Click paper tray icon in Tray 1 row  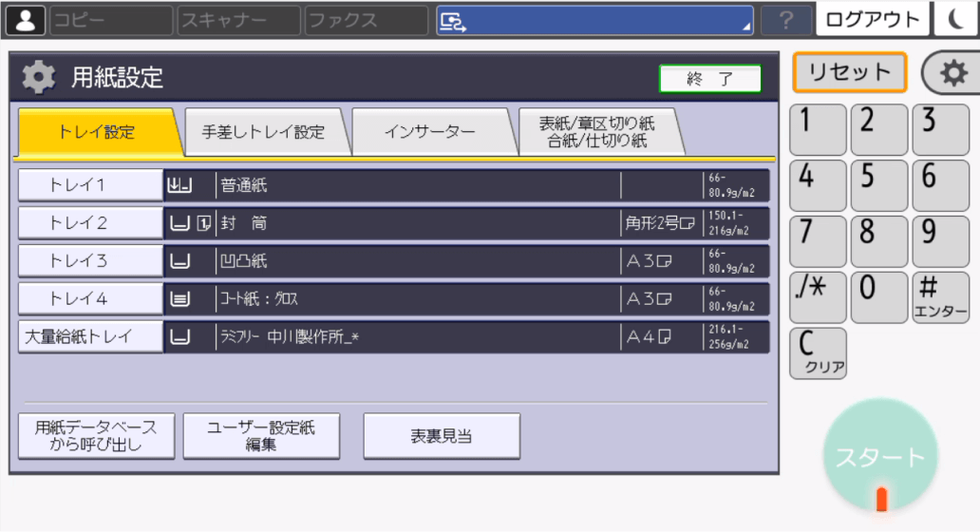[x=179, y=185]
